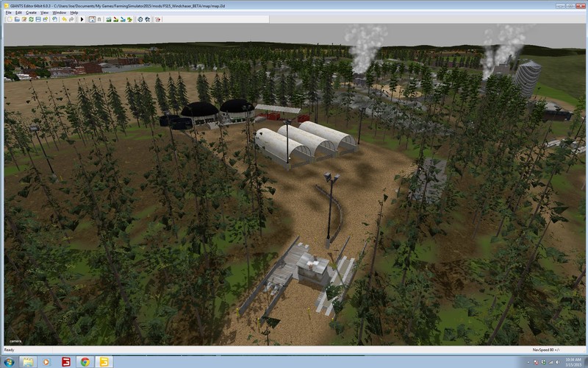Click the Windows Start button
The image size is (588, 368).
pyautogui.click(x=8, y=362)
